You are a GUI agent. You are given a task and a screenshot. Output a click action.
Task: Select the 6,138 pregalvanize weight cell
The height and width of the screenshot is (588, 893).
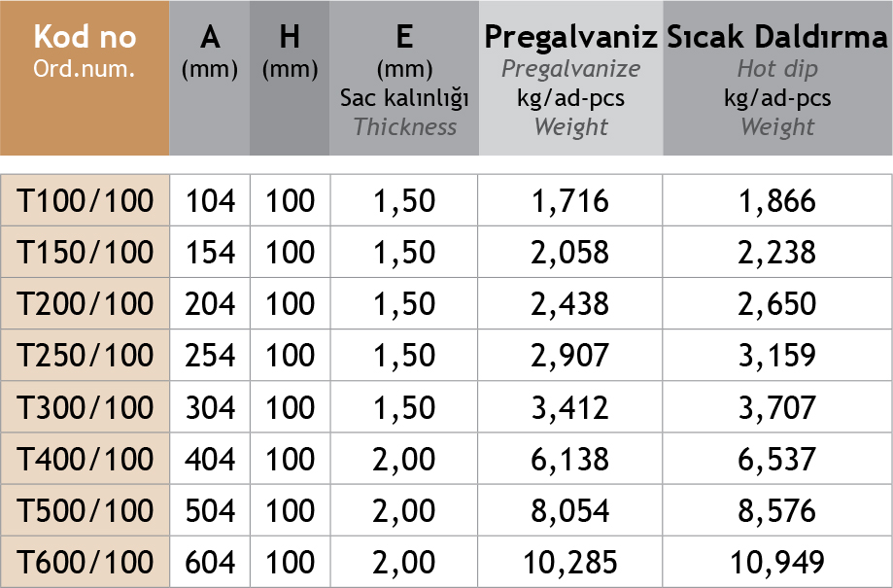pos(570,459)
